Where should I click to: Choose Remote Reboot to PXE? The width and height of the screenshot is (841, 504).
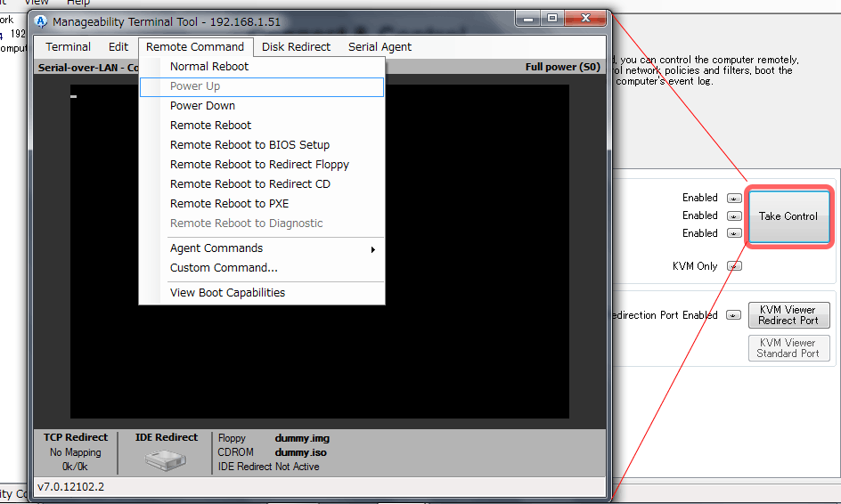tap(262, 204)
